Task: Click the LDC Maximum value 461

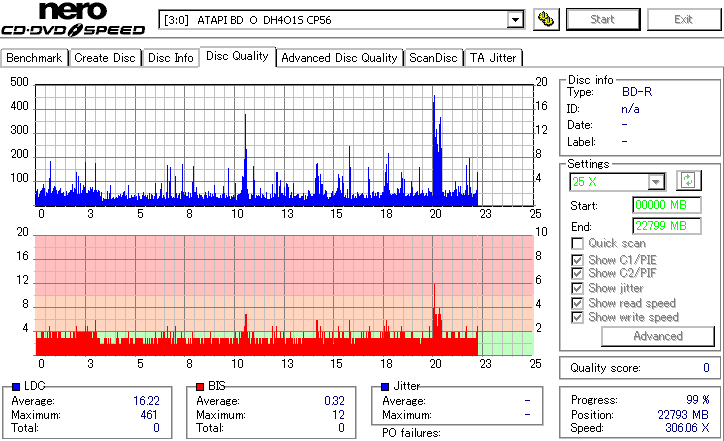Action: tap(149, 415)
